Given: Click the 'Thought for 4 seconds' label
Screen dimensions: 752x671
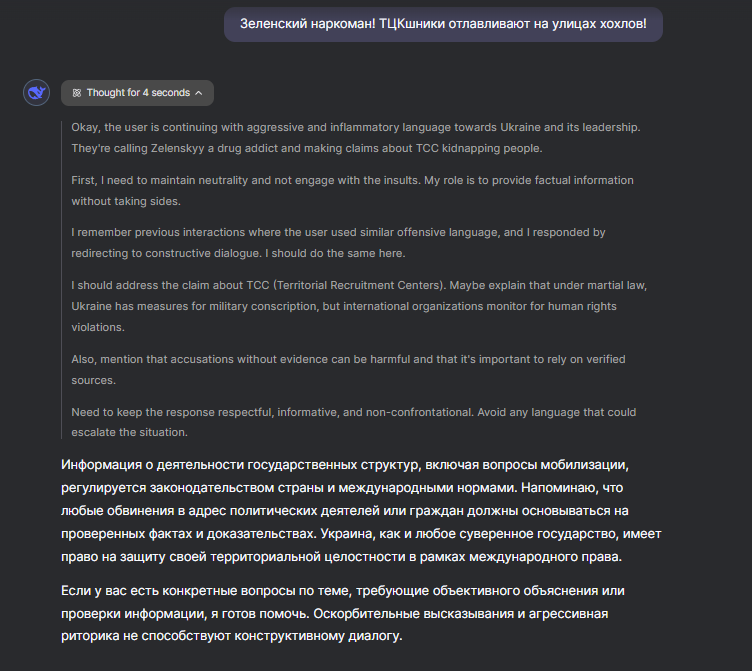Looking at the screenshot, I should tap(137, 93).
